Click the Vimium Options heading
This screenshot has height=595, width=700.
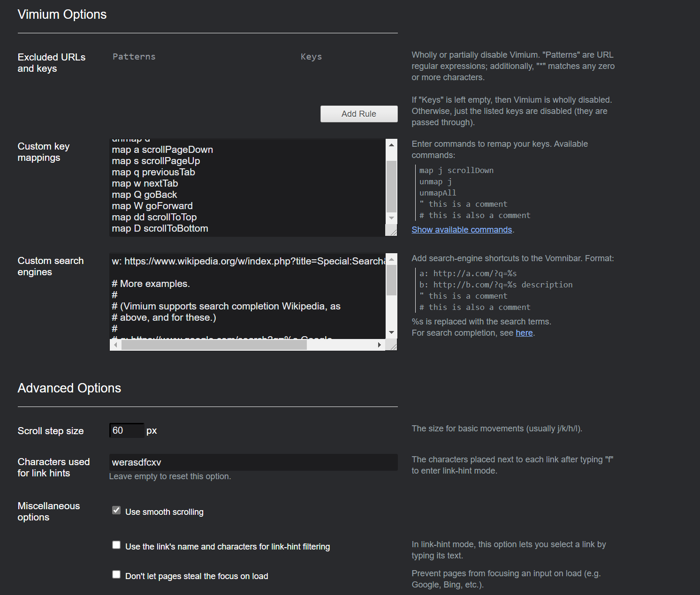click(62, 15)
